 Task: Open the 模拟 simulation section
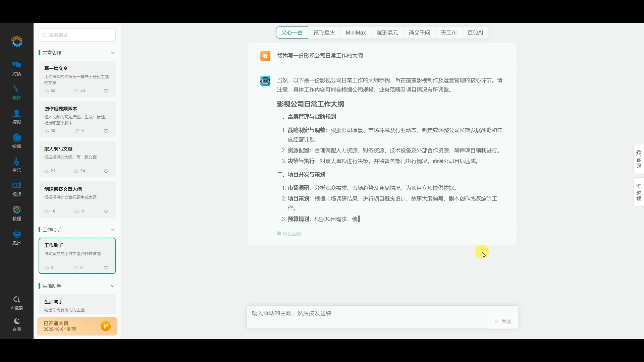point(17,117)
